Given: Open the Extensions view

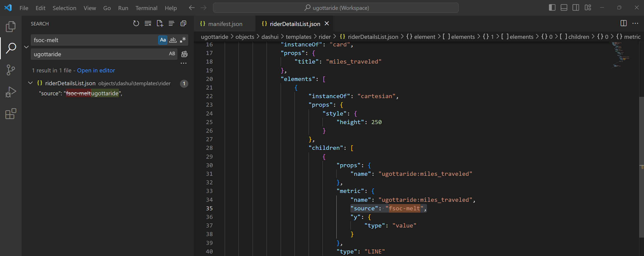Looking at the screenshot, I should (11, 114).
